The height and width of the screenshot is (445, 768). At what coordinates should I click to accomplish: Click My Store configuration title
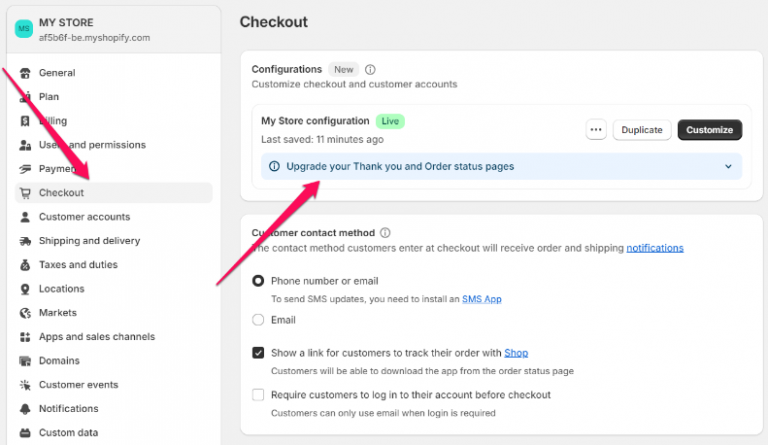click(x=315, y=121)
